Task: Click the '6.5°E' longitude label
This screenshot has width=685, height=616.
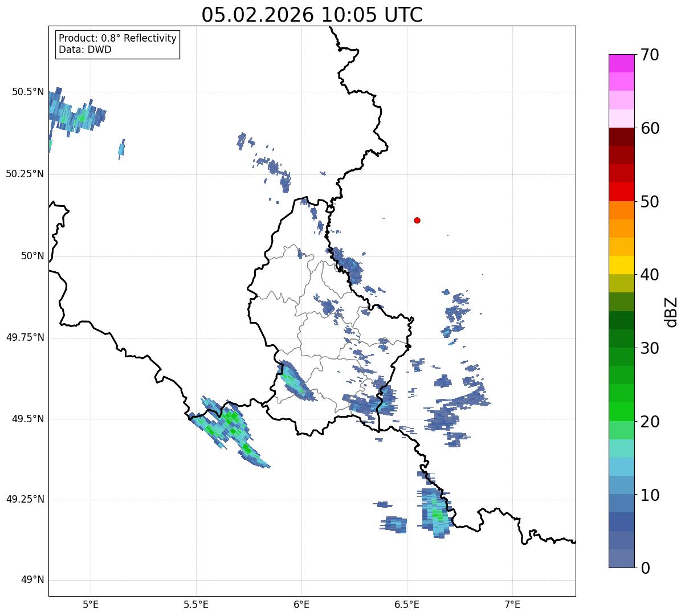Action: click(407, 605)
